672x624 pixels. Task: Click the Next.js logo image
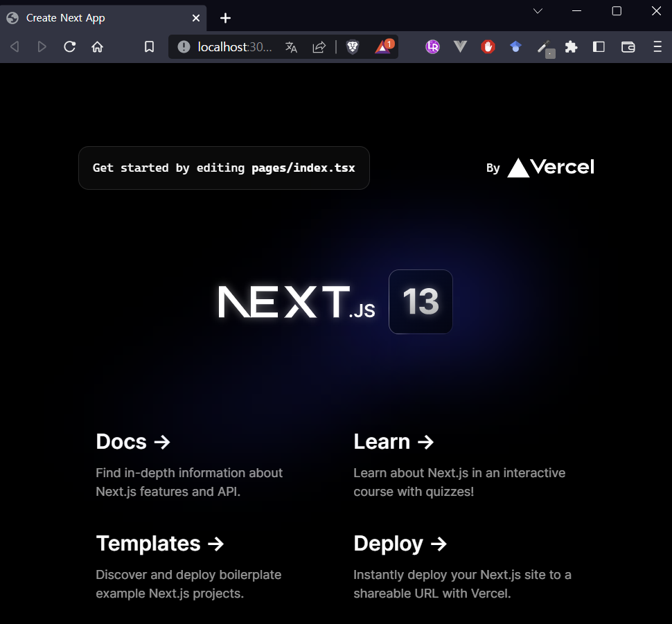coord(297,302)
